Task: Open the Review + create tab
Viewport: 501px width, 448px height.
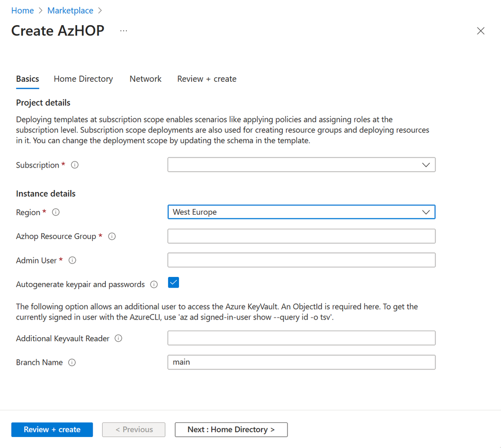Action: click(207, 79)
